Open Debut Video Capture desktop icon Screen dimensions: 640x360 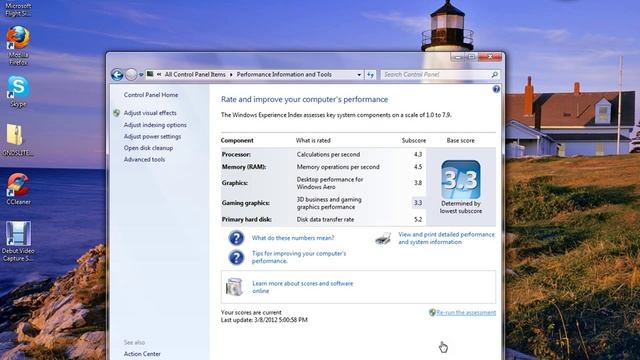pos(18,241)
